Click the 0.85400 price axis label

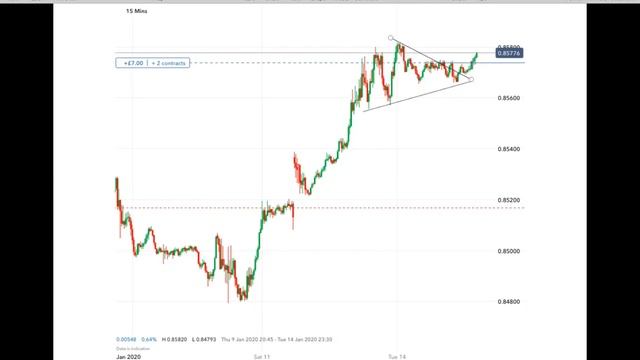coord(509,149)
